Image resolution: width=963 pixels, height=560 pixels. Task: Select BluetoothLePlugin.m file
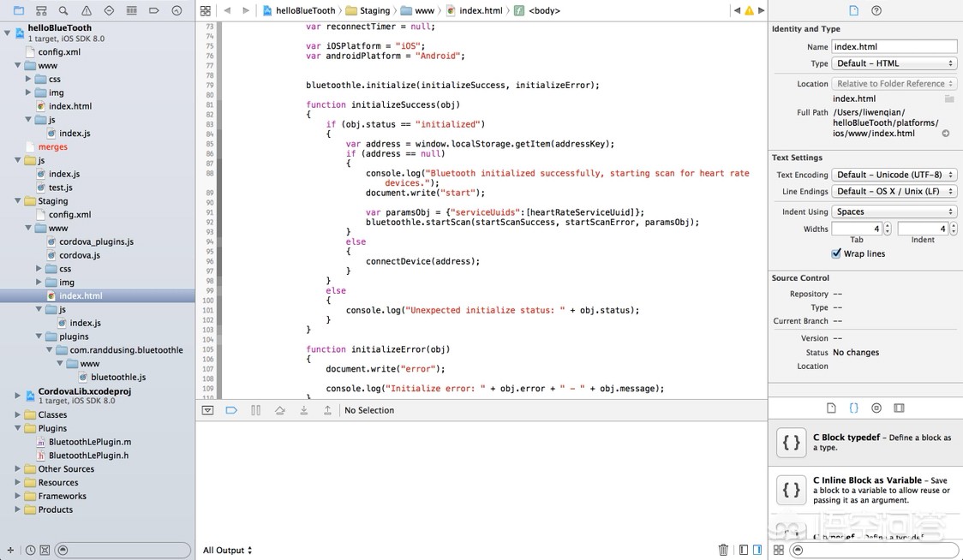pyautogui.click(x=90, y=442)
